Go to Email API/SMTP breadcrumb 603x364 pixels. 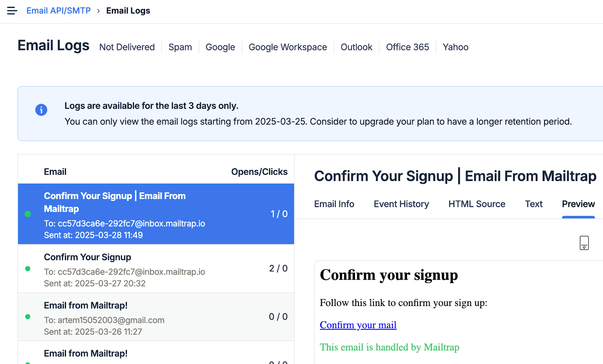tap(58, 11)
